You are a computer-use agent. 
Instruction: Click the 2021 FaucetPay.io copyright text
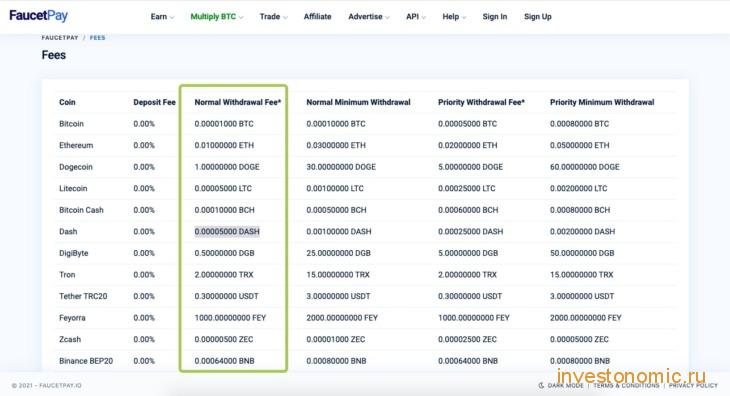(47, 385)
